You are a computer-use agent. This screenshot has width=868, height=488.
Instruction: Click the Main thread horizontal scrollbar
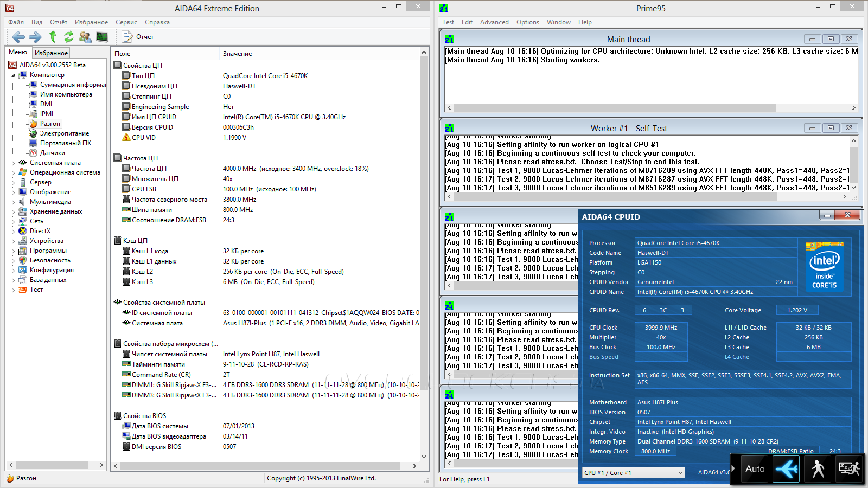[615, 107]
